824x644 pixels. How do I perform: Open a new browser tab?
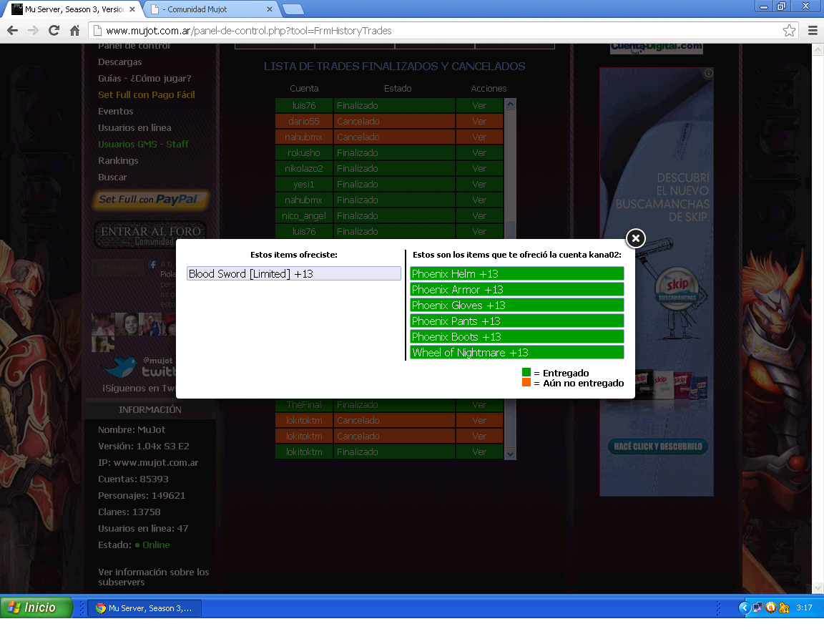(x=293, y=9)
